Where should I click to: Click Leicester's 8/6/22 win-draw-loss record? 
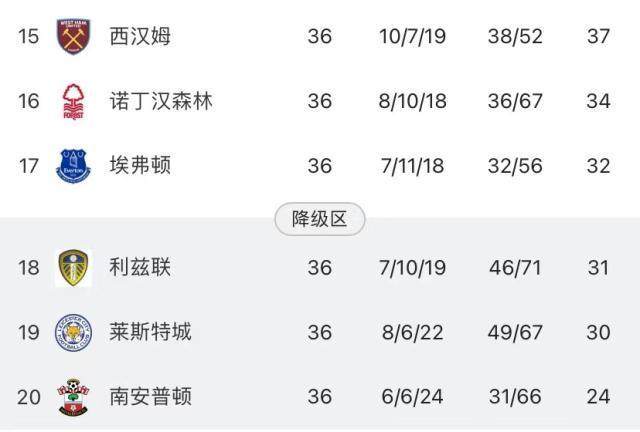point(413,332)
